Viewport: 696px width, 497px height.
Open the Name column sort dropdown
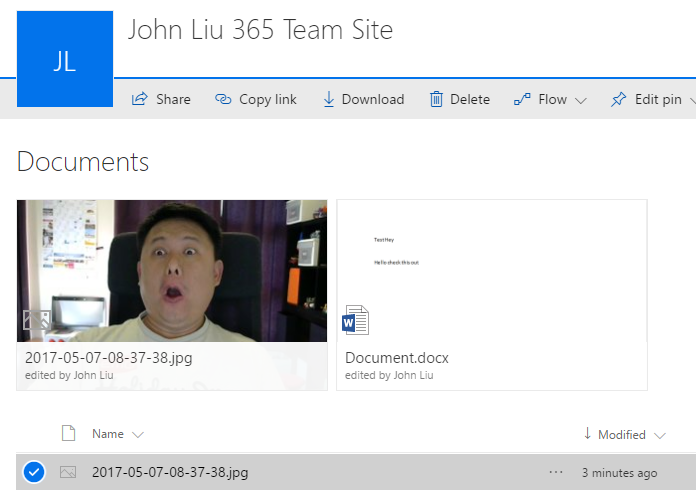(138, 435)
